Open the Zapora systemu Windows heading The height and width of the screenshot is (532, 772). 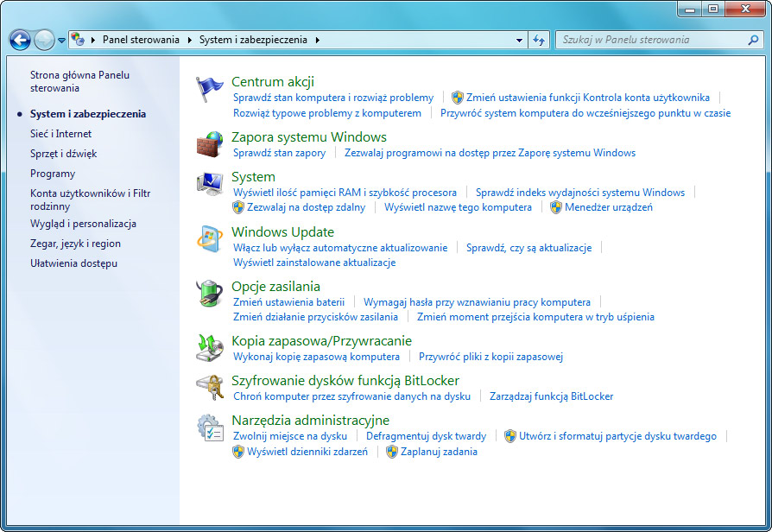point(309,137)
